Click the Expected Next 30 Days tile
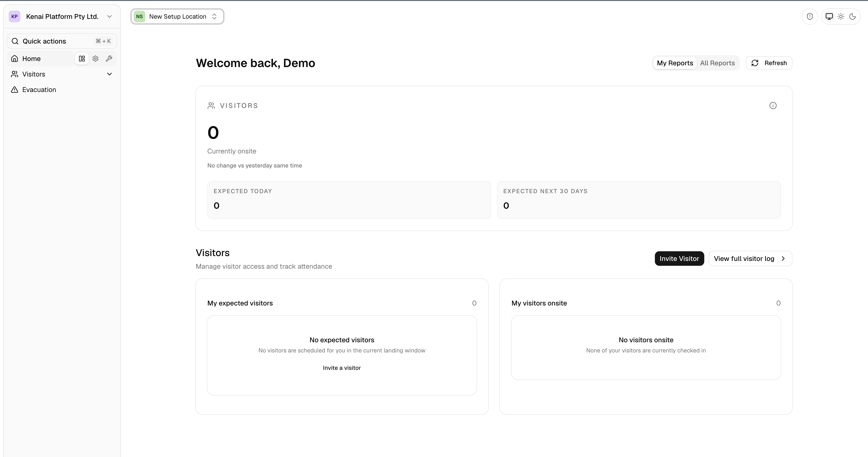 click(639, 200)
